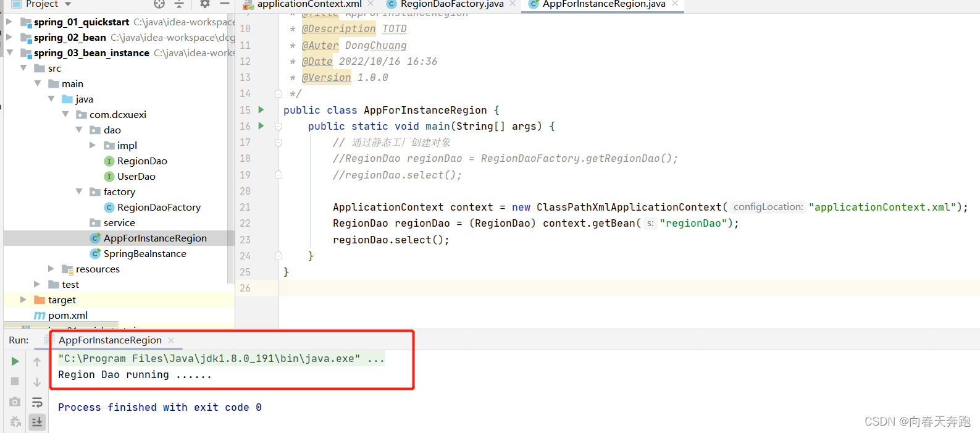Expand the target folder
The height and width of the screenshot is (433, 980).
pyautogui.click(x=23, y=300)
